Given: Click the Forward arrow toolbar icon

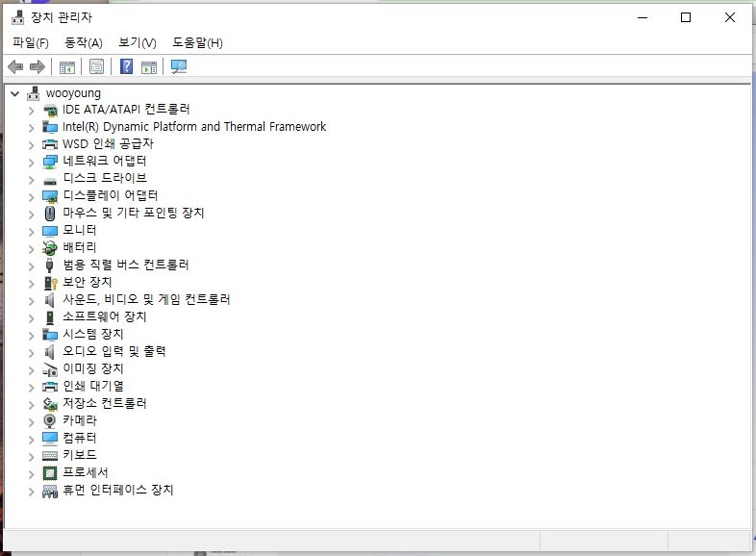Looking at the screenshot, I should 38,66.
